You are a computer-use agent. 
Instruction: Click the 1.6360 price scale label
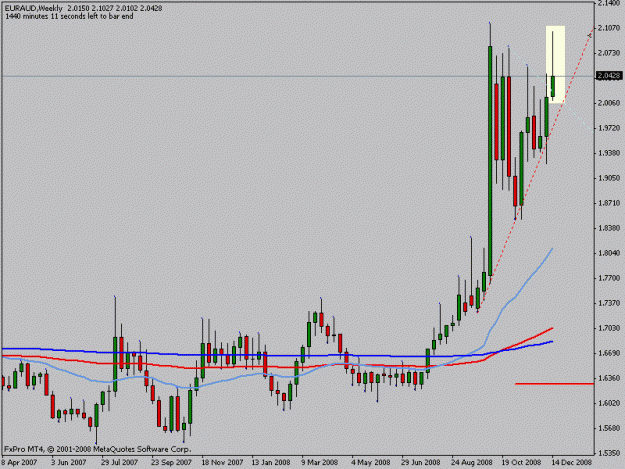609,378
